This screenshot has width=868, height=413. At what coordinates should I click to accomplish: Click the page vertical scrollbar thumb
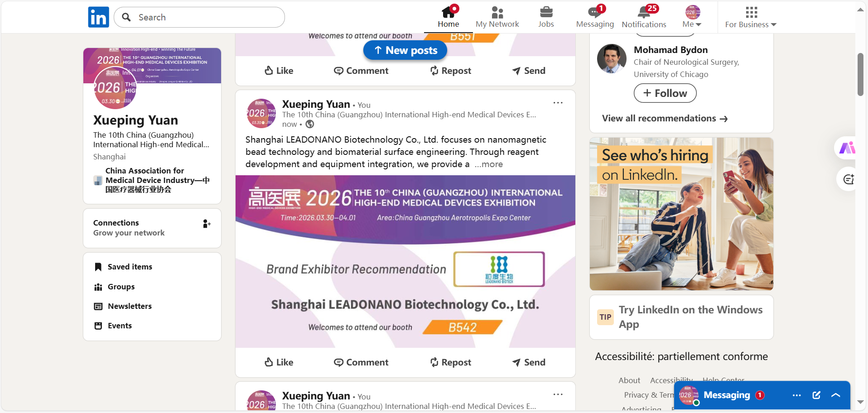click(860, 74)
